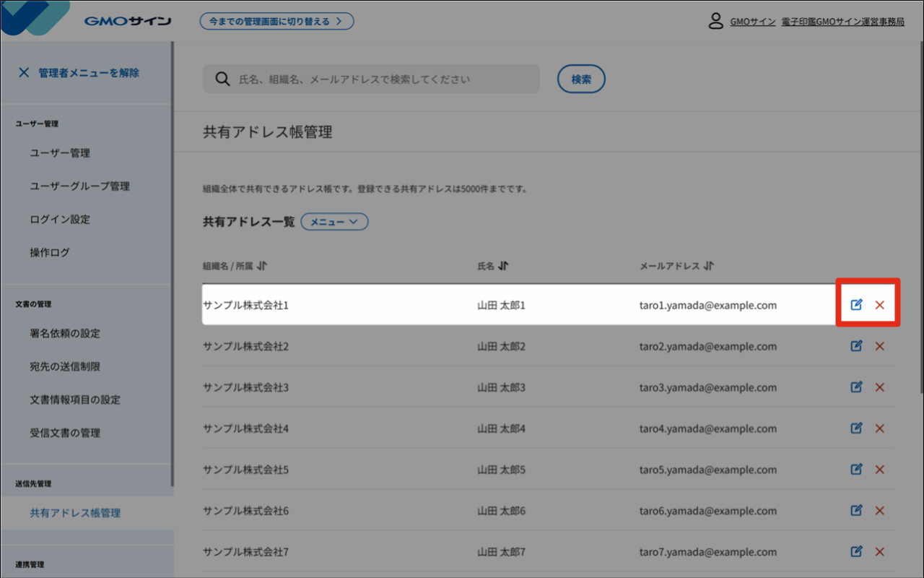924x578 pixels.
Task: Click the 検索 search button
Action: click(x=581, y=78)
